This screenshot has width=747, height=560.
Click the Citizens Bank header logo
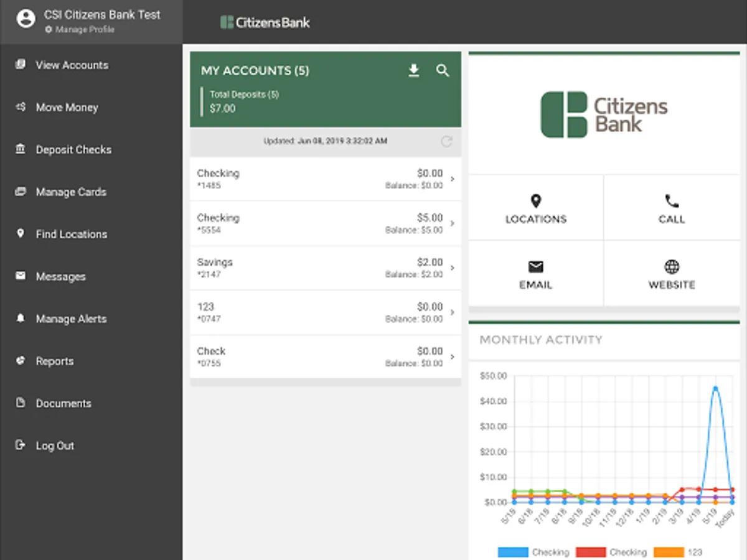[x=265, y=22]
